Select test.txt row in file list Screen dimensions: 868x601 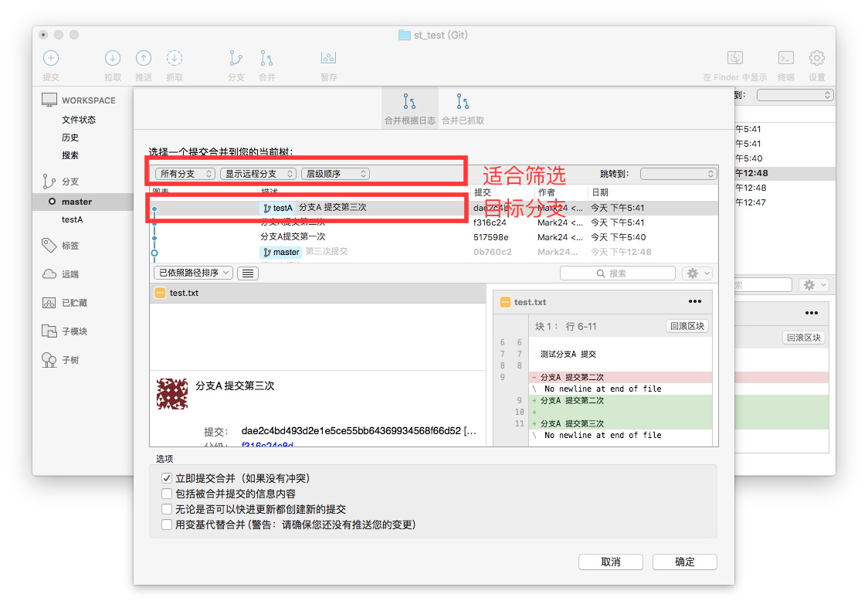(317, 293)
